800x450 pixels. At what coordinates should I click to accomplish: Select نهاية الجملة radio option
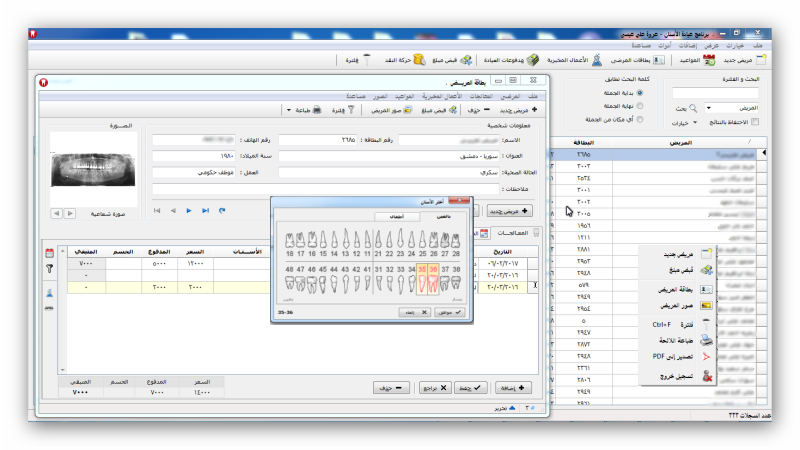[x=640, y=106]
